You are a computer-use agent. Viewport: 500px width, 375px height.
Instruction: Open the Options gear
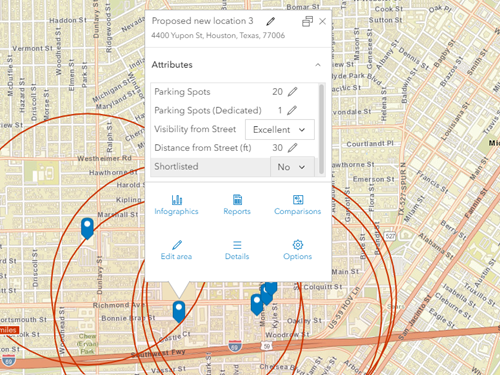coord(298,250)
